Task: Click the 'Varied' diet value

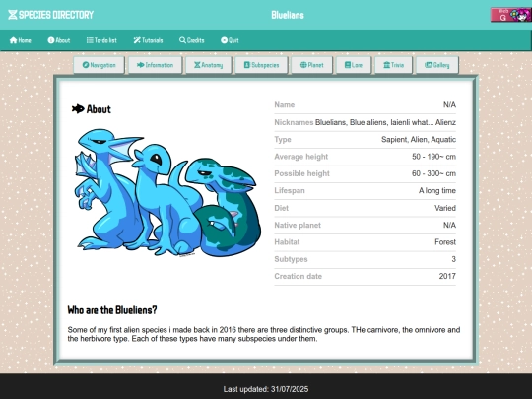Action: (x=445, y=208)
